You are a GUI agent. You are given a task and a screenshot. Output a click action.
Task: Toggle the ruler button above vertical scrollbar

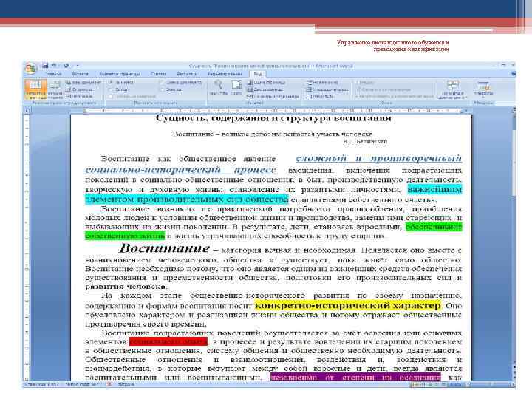point(513,109)
